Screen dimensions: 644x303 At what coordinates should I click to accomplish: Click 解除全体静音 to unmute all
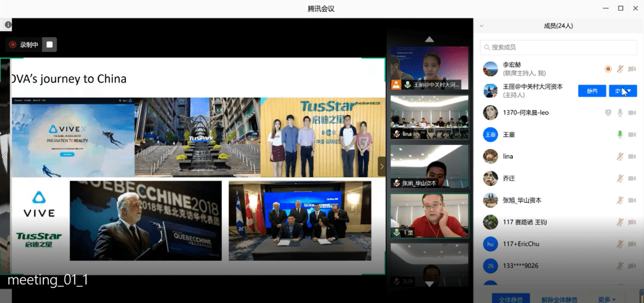pyautogui.click(x=560, y=299)
